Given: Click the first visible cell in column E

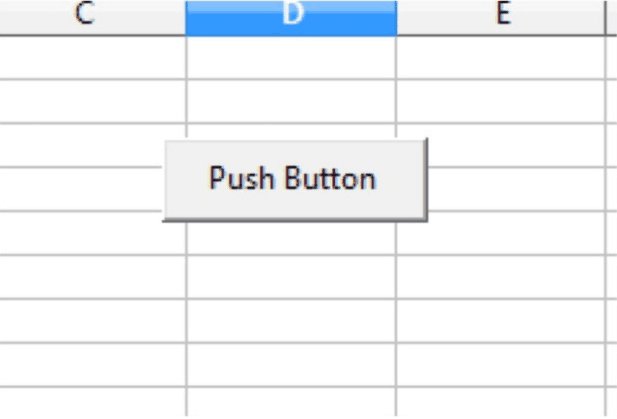Looking at the screenshot, I should [x=501, y=57].
